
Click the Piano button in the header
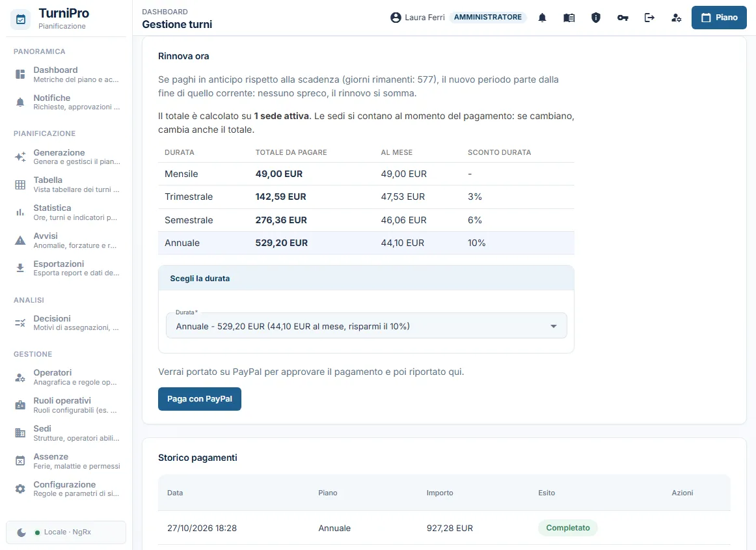coord(719,18)
